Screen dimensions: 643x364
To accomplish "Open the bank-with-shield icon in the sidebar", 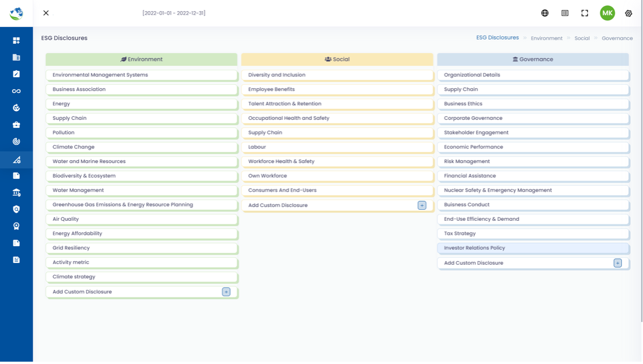I will [x=16, y=192].
